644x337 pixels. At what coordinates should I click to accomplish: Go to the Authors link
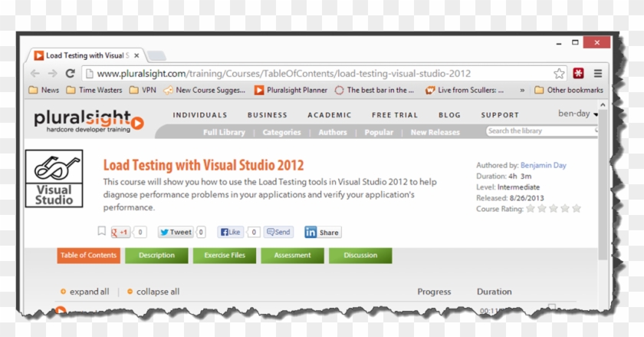click(333, 132)
